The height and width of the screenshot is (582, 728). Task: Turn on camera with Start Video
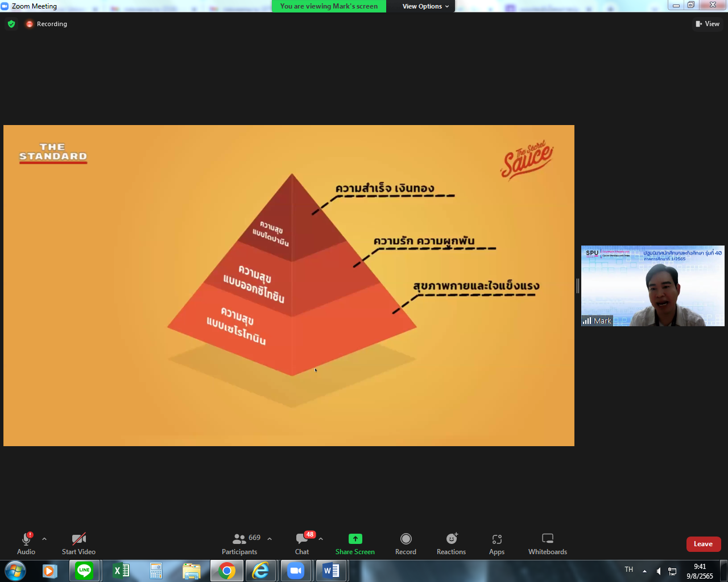point(78,539)
